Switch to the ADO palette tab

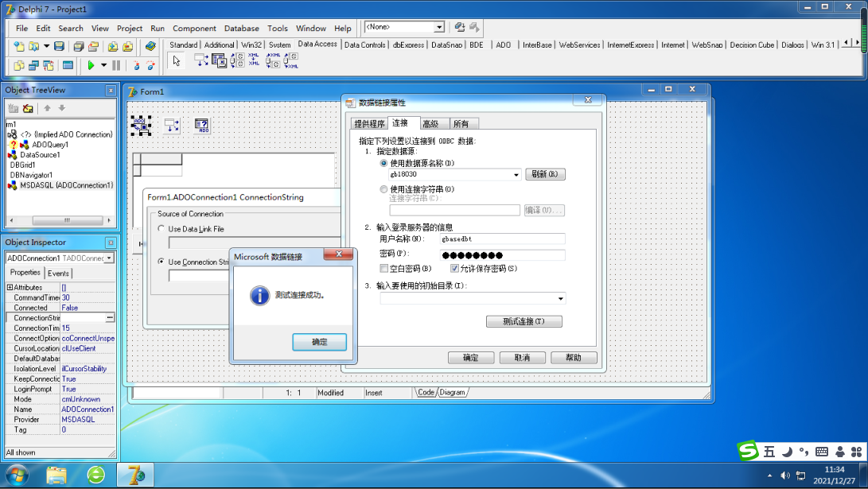click(x=503, y=45)
